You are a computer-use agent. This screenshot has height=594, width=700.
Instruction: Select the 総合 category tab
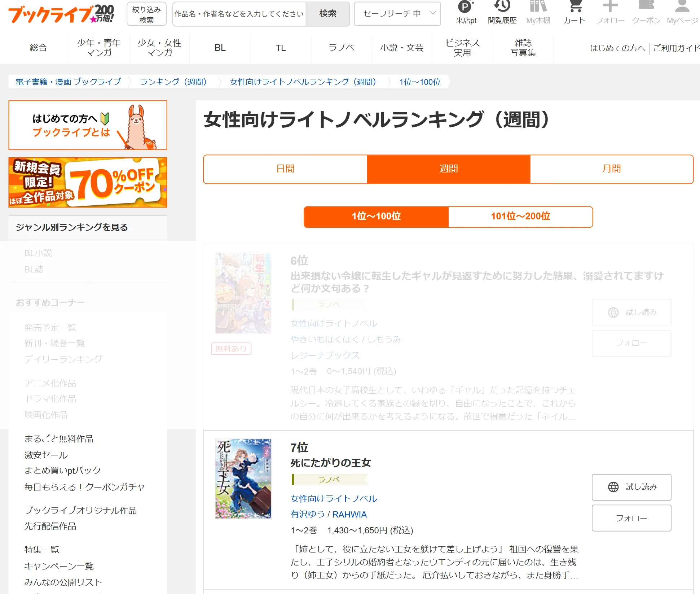[38, 48]
